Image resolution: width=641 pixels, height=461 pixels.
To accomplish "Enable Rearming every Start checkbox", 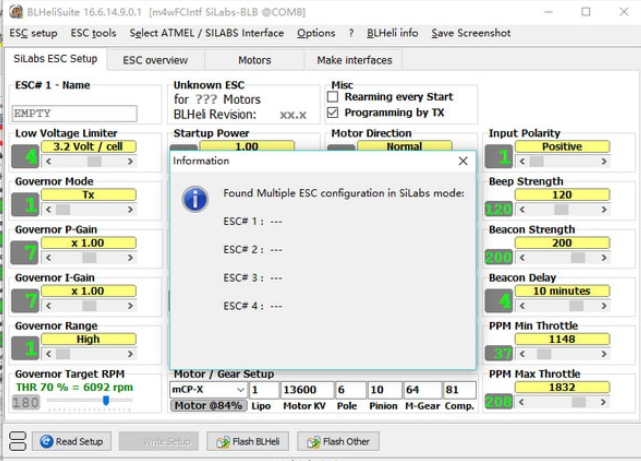I will [333, 98].
